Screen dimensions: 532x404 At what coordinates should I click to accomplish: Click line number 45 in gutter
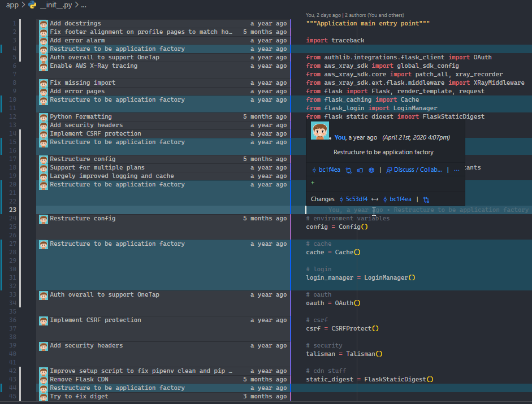tap(12, 396)
